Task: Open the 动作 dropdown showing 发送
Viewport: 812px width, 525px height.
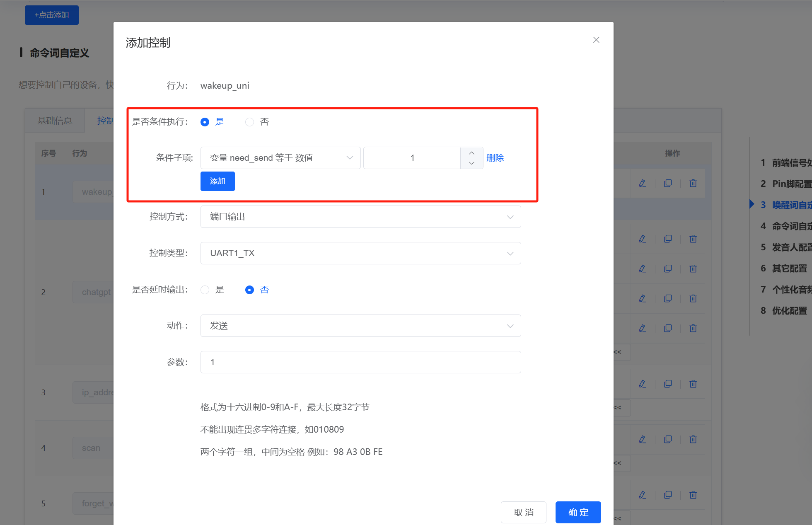Action: (x=360, y=326)
